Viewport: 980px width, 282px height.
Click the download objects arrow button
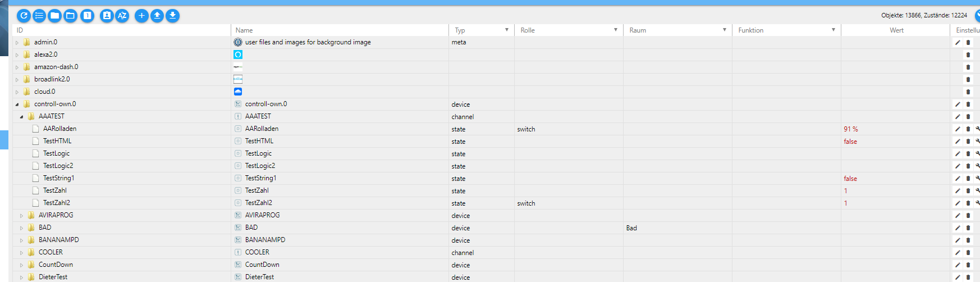click(173, 16)
